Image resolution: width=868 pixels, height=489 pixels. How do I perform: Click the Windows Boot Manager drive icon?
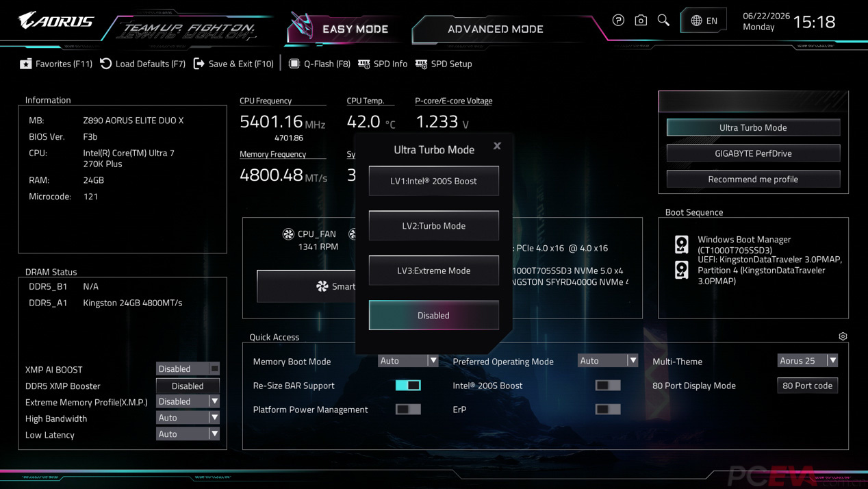[682, 244]
